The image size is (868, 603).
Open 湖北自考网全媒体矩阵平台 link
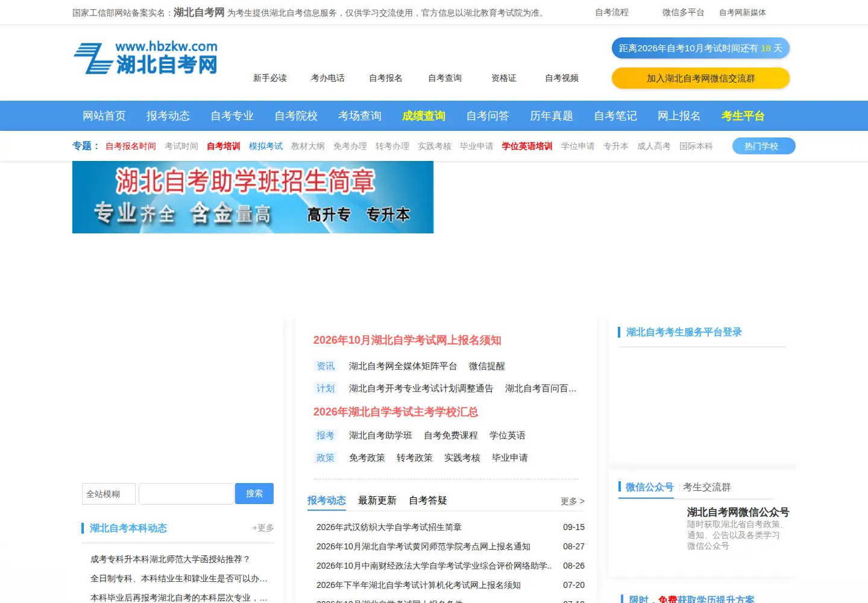tap(403, 366)
